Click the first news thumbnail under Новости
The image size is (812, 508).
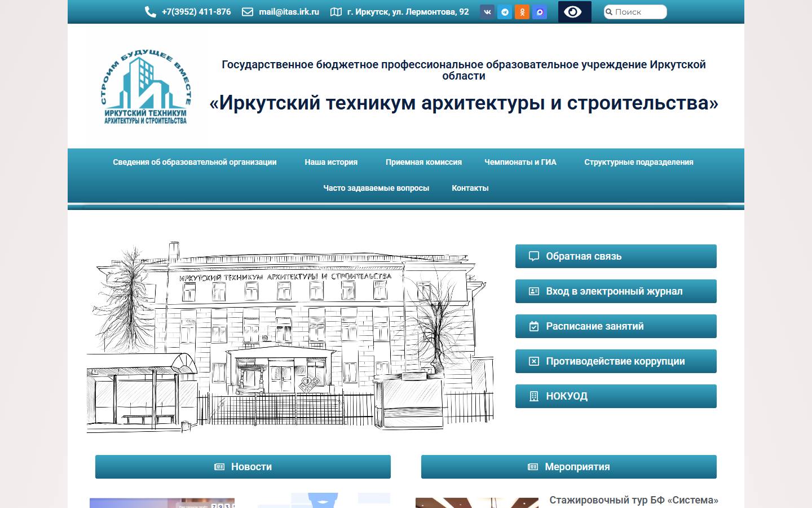(162, 503)
